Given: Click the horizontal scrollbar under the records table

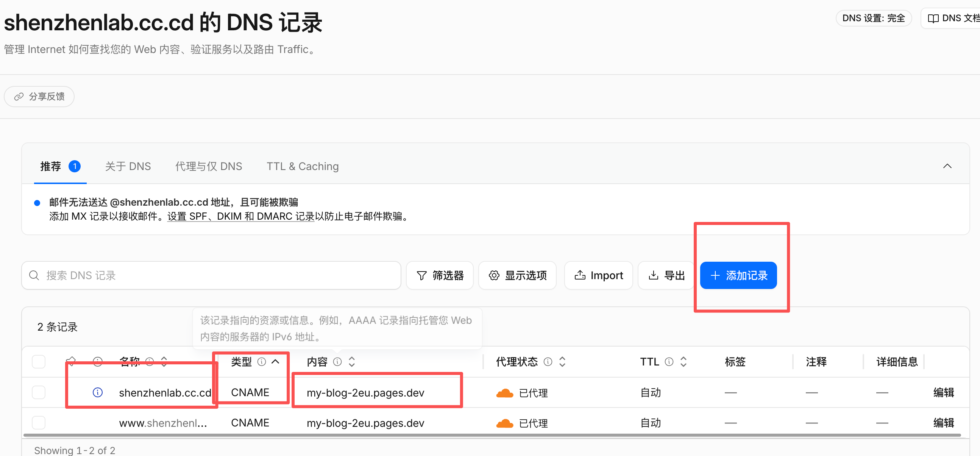Looking at the screenshot, I should pos(492,435).
